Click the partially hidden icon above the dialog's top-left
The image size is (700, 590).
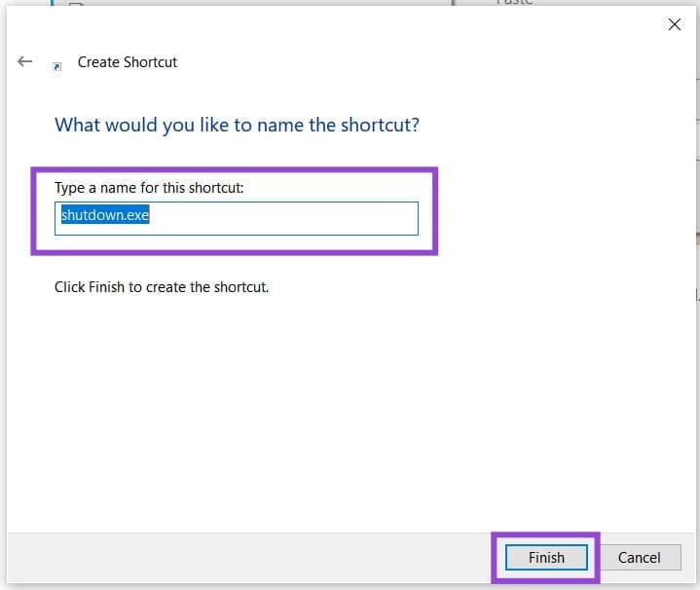coord(73,3)
